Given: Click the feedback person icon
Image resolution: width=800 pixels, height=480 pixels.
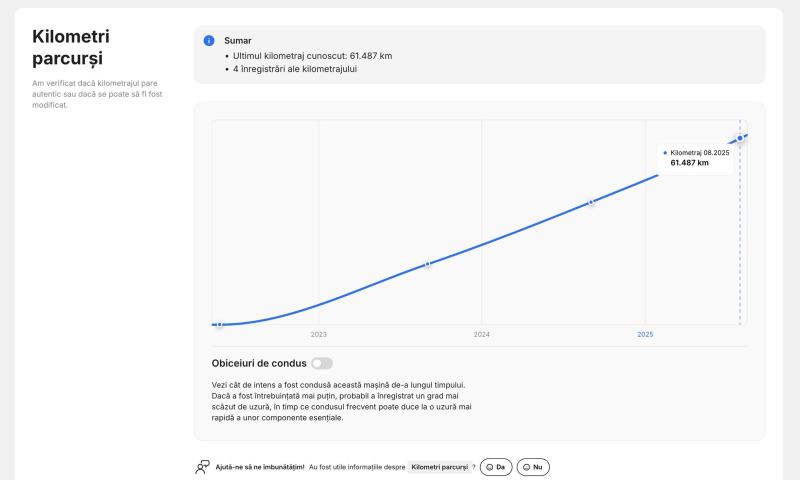Looking at the screenshot, I should (x=202, y=467).
